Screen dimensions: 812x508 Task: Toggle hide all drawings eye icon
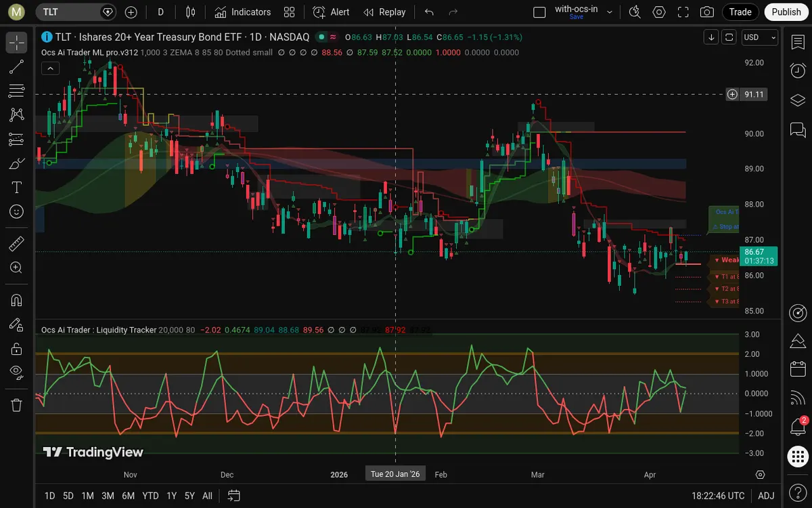point(17,373)
